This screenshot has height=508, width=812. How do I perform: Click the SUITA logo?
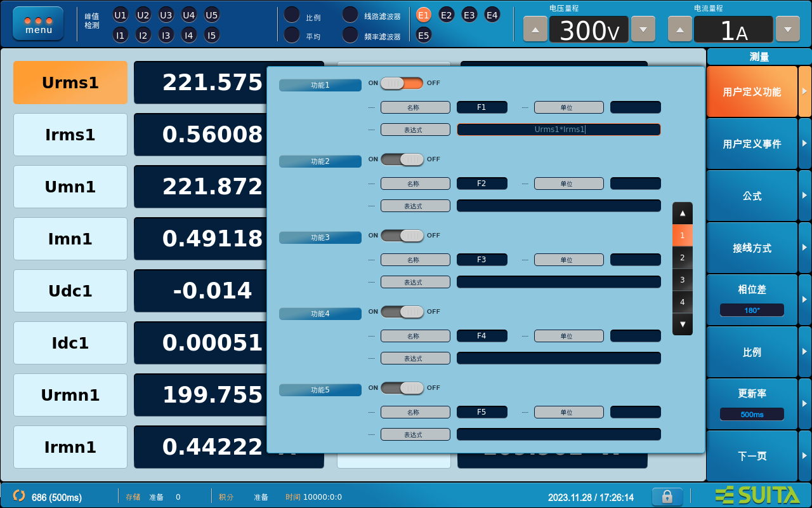tap(757, 495)
